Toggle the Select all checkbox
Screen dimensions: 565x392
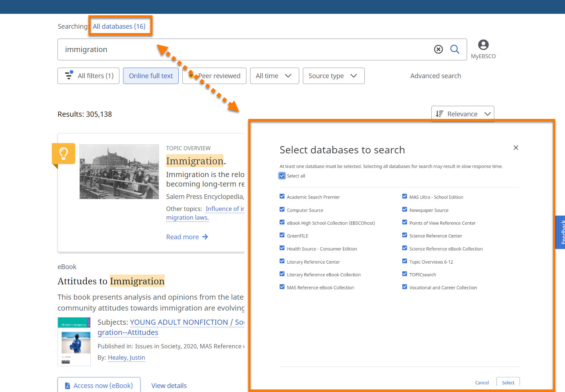pos(282,176)
